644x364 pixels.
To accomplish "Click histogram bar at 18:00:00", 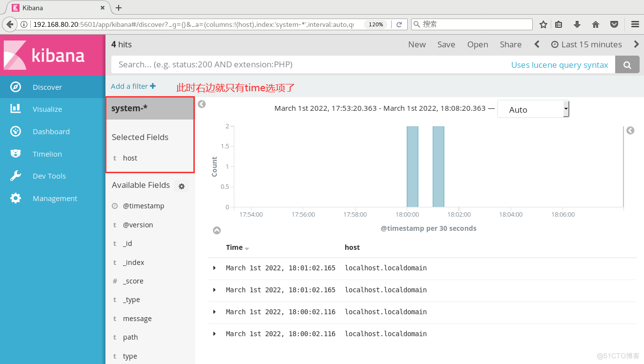I will tap(413, 167).
